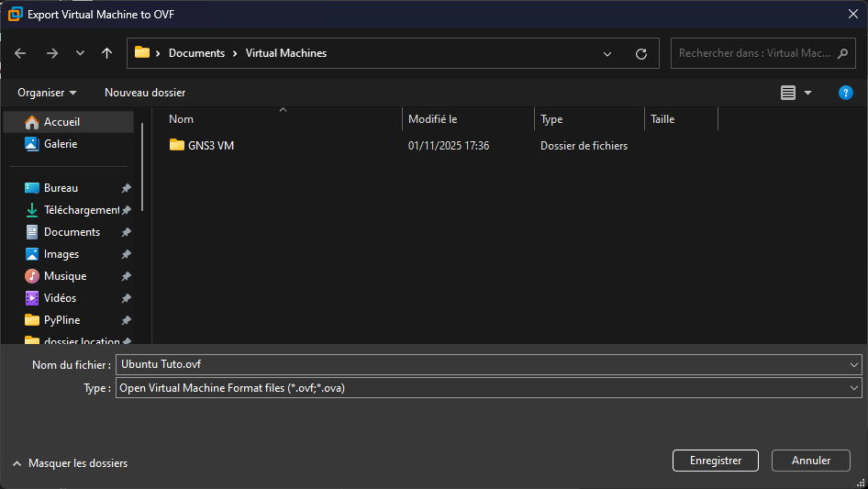868x489 pixels.
Task: Click the Annuler button
Action: pyautogui.click(x=810, y=461)
